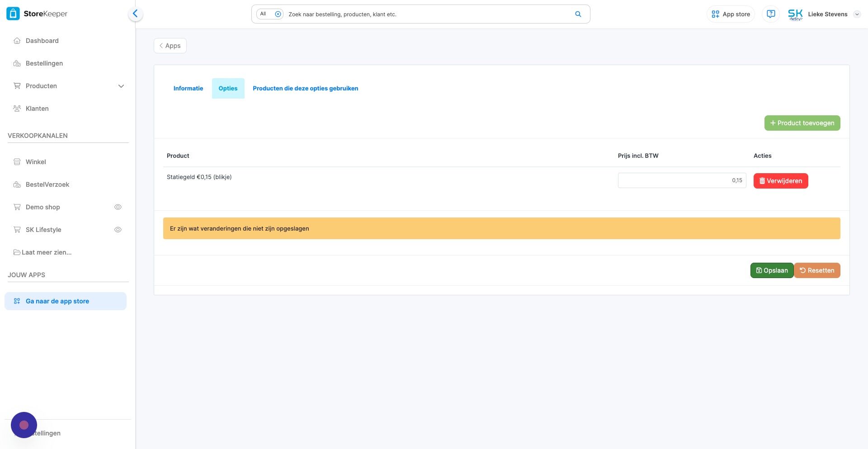Save changes with Opslaan
The width and height of the screenshot is (868, 449).
click(x=772, y=270)
